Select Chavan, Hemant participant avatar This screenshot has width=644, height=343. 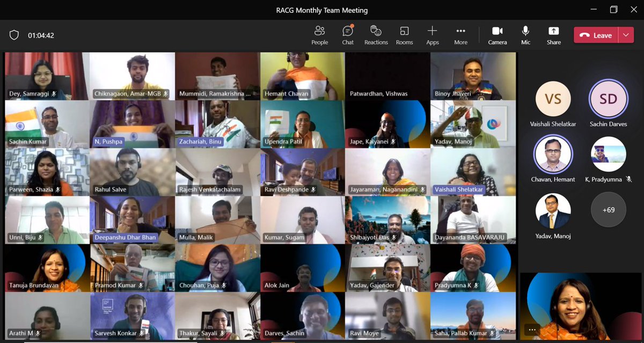553,154
